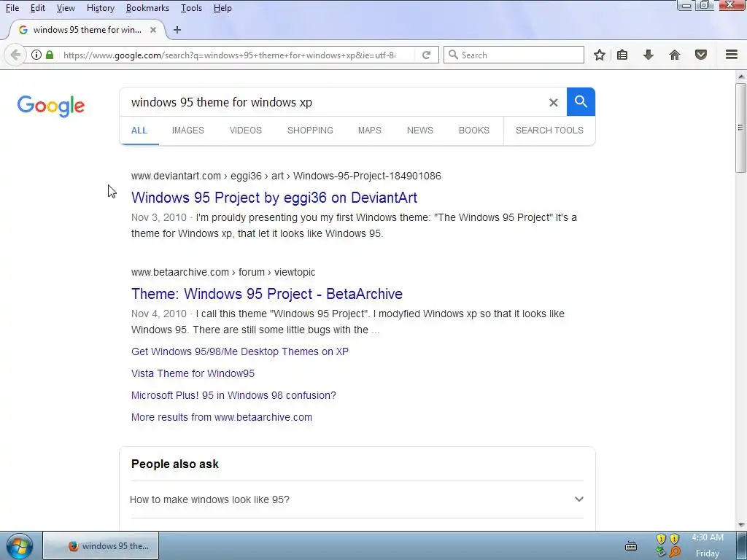747x560 pixels.
Task: Open SEARCH TOOLS options
Action: tap(549, 130)
